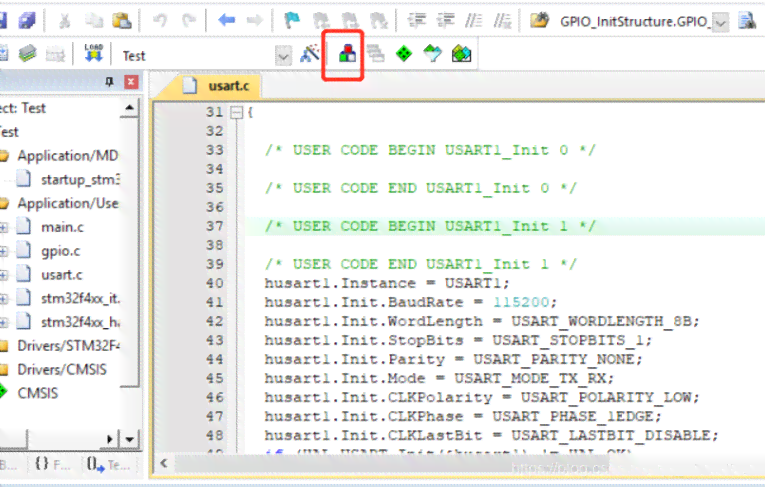Cut selection with the scissors icon

pos(64,20)
